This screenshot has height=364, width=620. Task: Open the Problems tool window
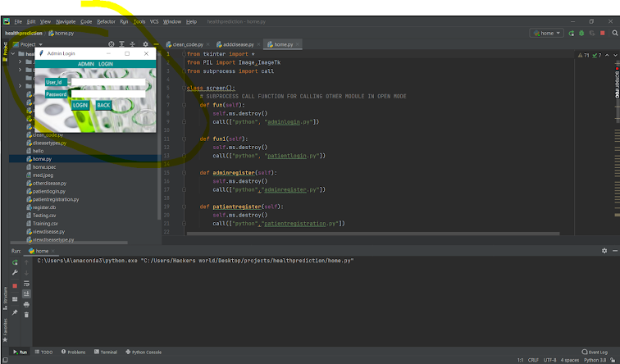pyautogui.click(x=74, y=353)
